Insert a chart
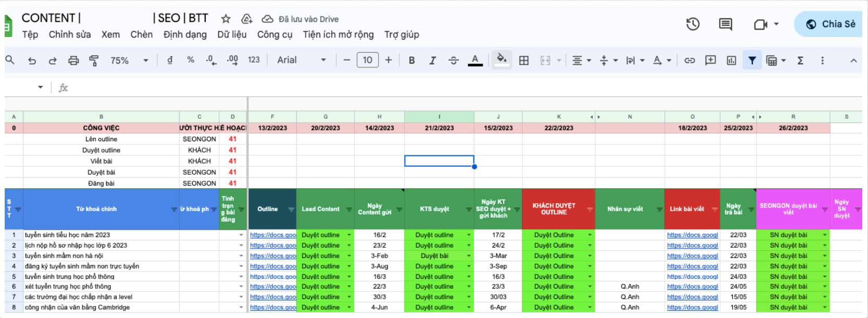This screenshot has height=318, width=868. tap(732, 60)
